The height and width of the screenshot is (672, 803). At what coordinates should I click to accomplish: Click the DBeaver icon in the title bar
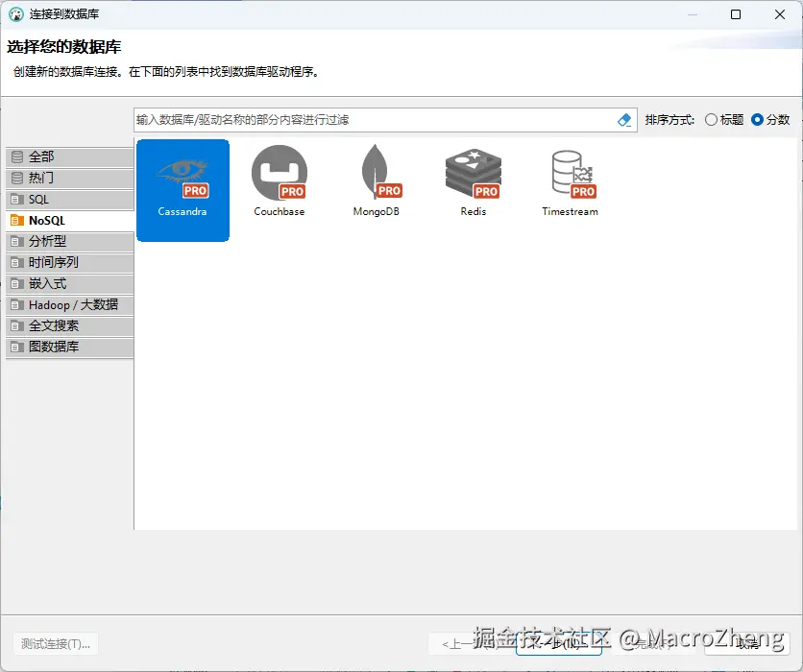point(16,14)
